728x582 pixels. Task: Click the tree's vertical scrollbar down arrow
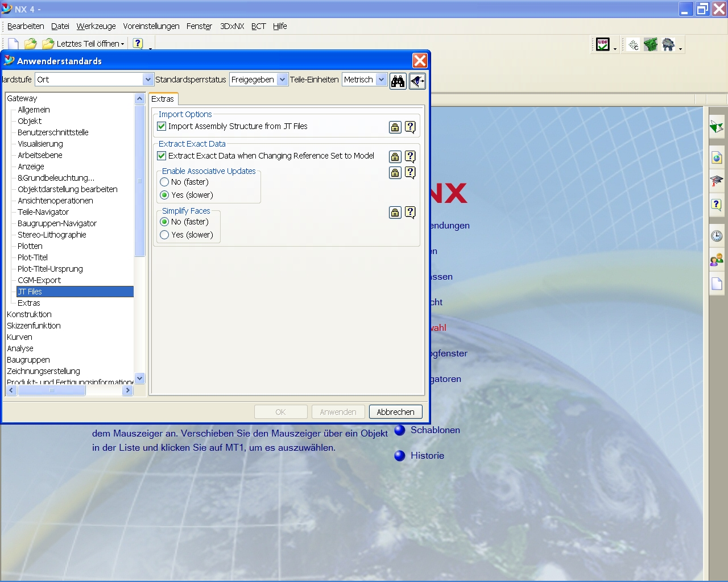140,378
